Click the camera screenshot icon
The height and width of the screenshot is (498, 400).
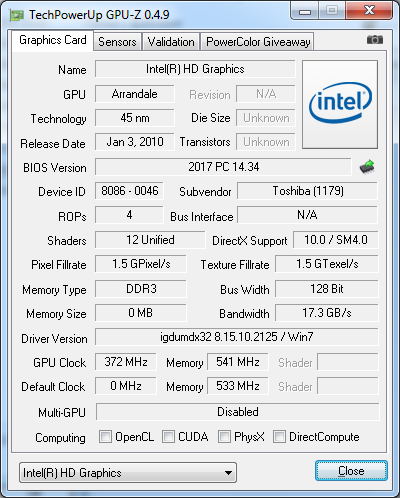pyautogui.click(x=375, y=40)
